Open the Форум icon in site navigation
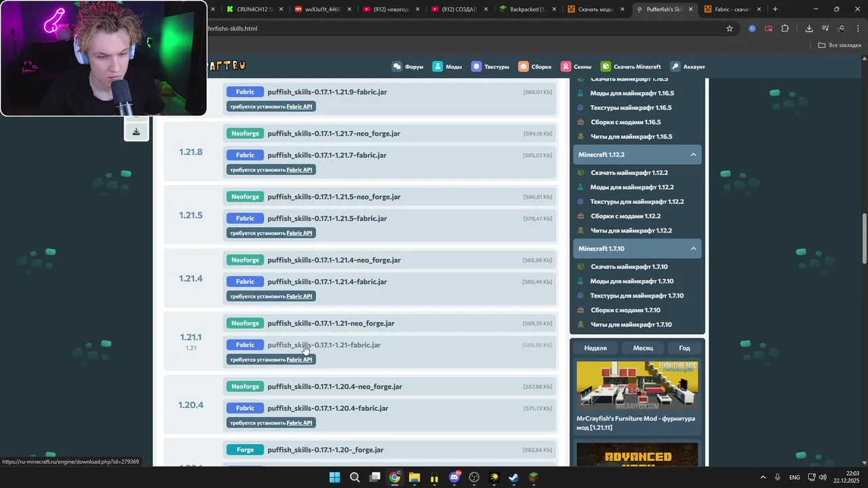Viewport: 868px width, 488px height. (x=397, y=66)
